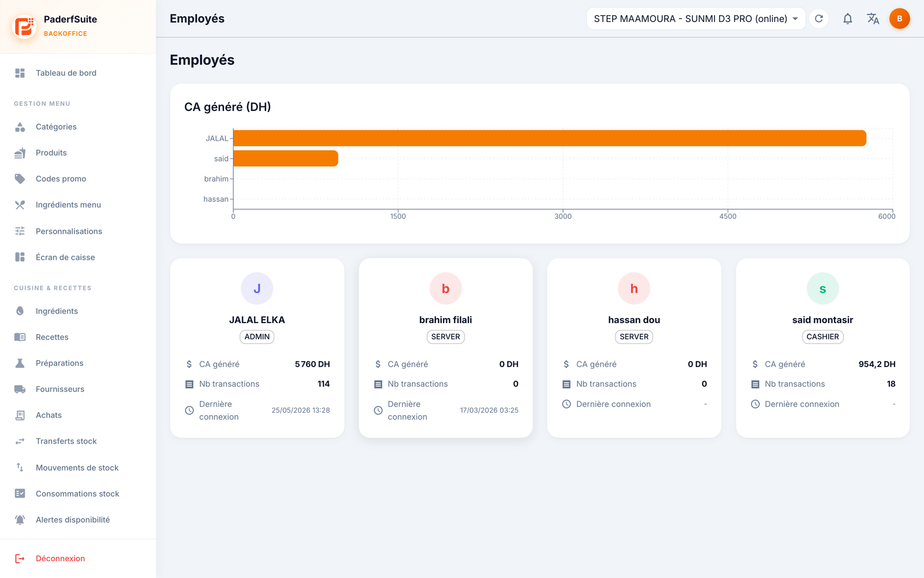Open the JALAL ELKA employee card
The width and height of the screenshot is (924, 578).
257,348
